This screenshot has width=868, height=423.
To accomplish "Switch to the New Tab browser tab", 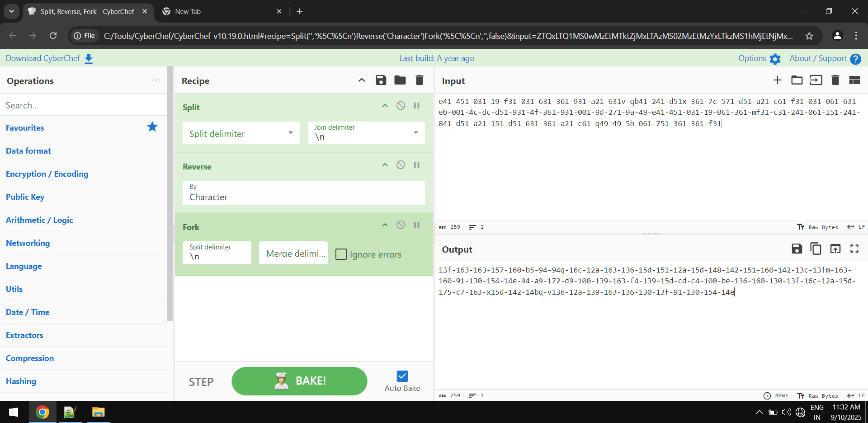I will [x=222, y=11].
